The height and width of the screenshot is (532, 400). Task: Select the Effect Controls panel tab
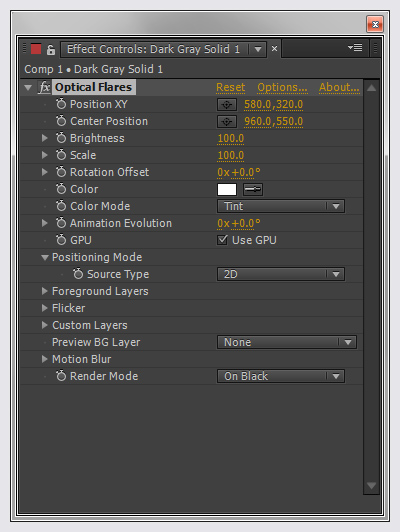pyautogui.click(x=154, y=49)
